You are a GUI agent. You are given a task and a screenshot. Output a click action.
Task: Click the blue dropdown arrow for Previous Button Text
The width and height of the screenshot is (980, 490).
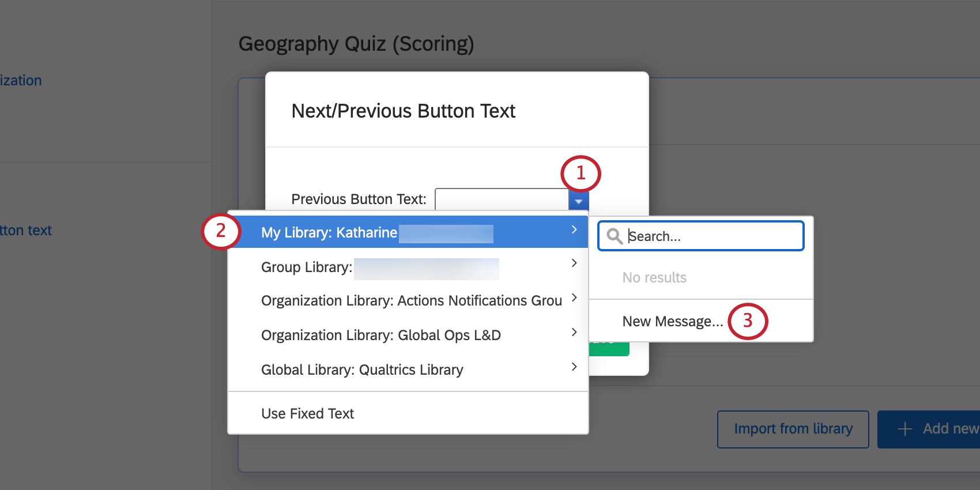pyautogui.click(x=578, y=201)
